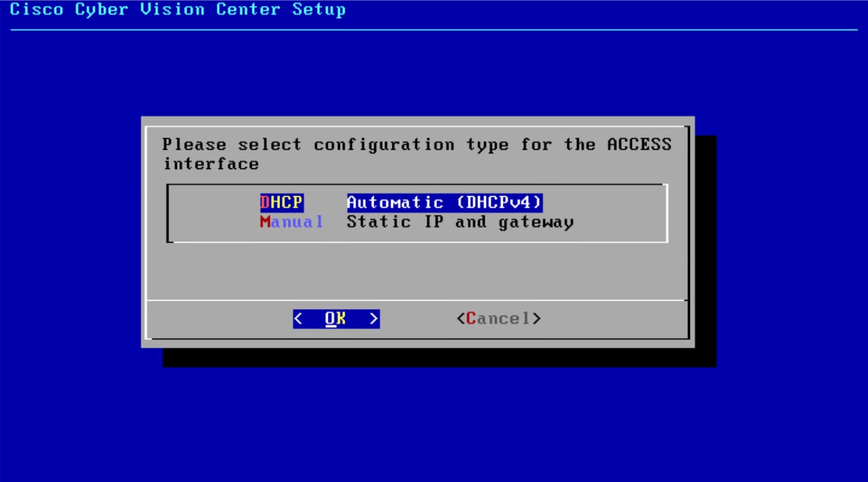Screen dimensions: 868x482
Task: Choose the Automatic (DHCPv4) description
Action: 445,203
